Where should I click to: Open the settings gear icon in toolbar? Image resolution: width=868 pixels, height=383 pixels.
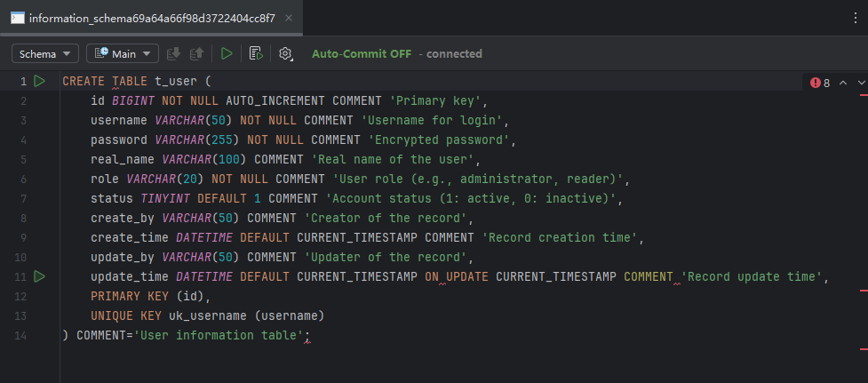pos(285,54)
